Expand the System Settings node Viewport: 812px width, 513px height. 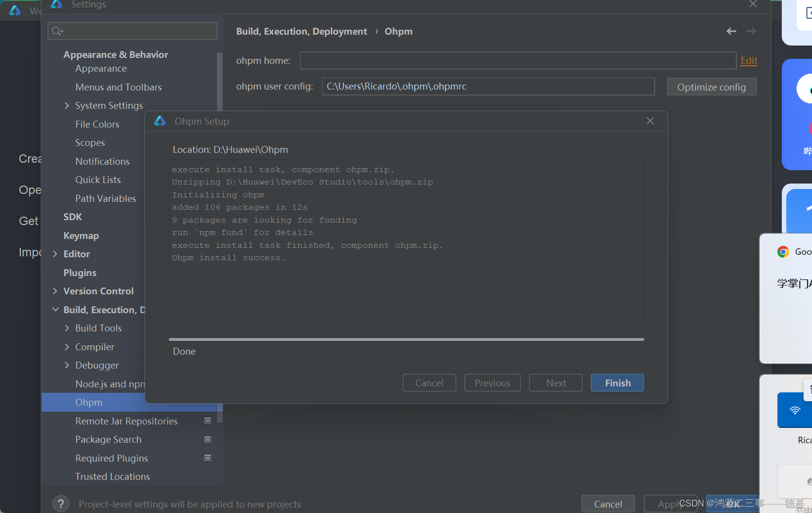point(67,105)
